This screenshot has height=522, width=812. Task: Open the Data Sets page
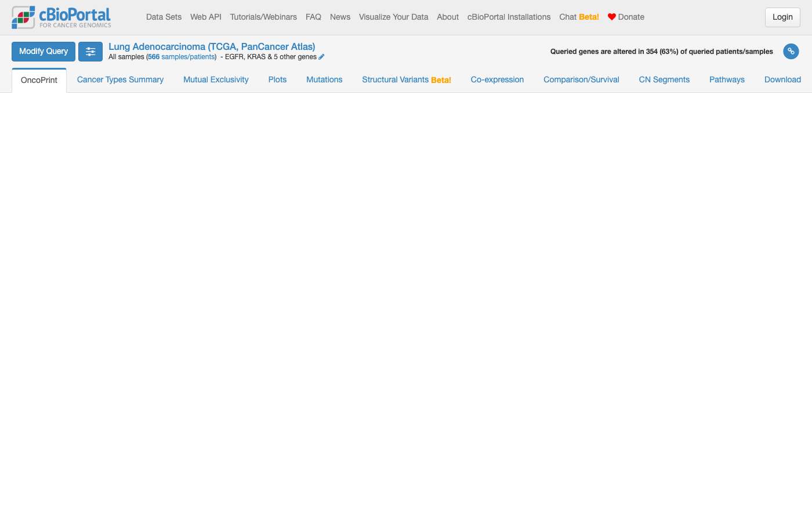(x=164, y=17)
